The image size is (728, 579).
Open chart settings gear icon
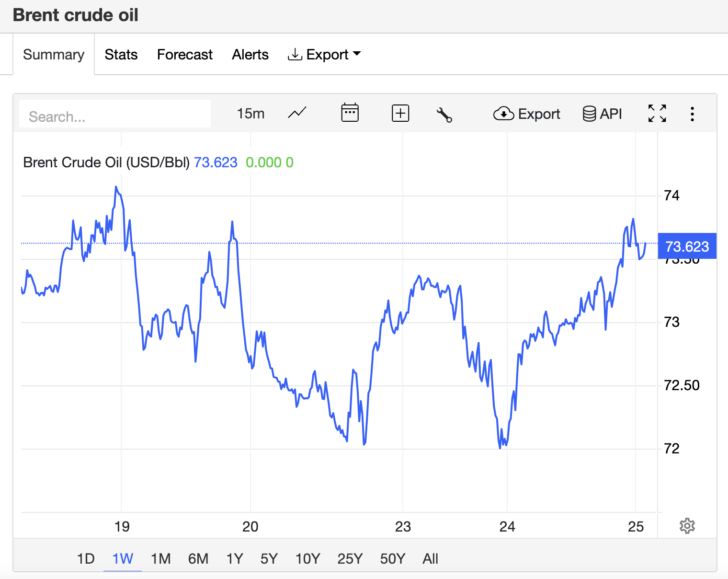[687, 526]
